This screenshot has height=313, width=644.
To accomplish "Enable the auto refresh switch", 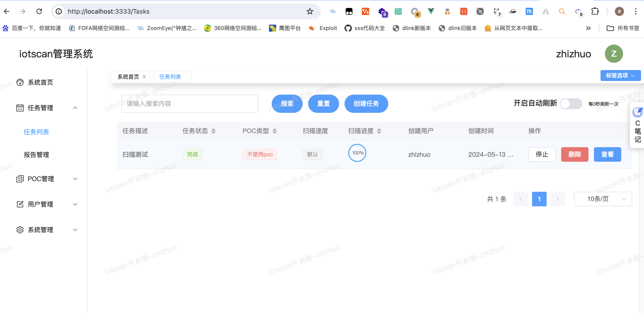I will (571, 104).
